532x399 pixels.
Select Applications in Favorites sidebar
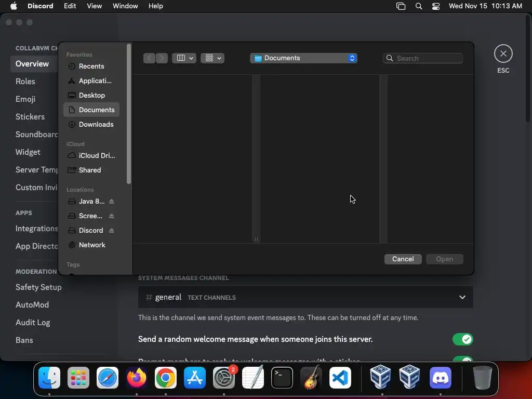click(x=91, y=81)
